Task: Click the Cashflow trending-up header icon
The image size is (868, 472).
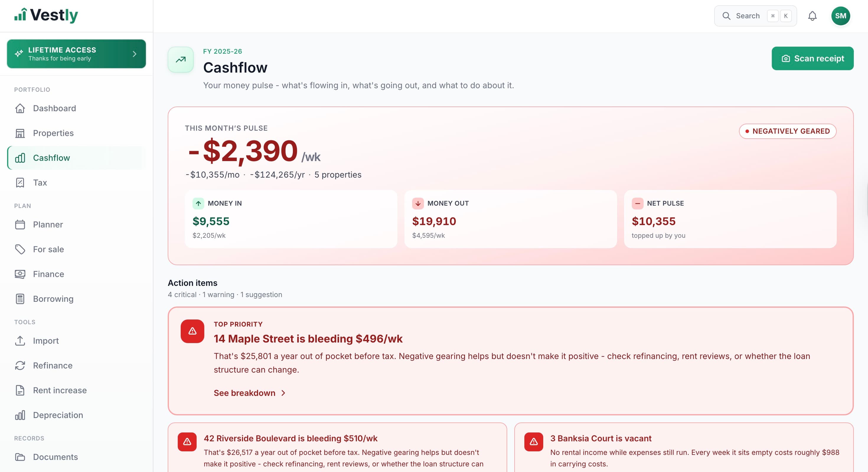Action: pos(181,60)
